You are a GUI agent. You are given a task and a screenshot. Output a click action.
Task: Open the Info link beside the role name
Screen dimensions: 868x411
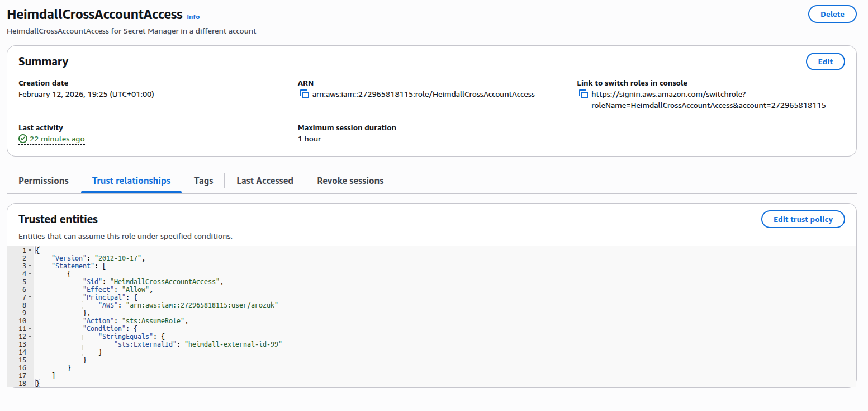193,17
